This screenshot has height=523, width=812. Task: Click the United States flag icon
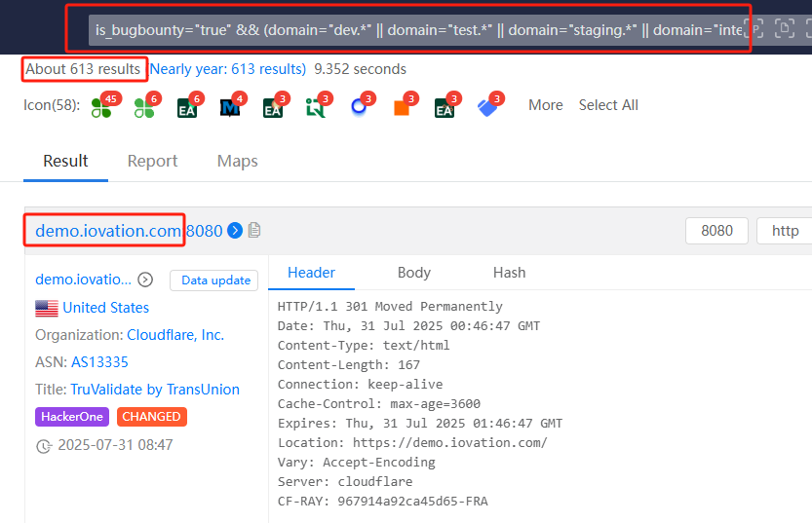47,309
